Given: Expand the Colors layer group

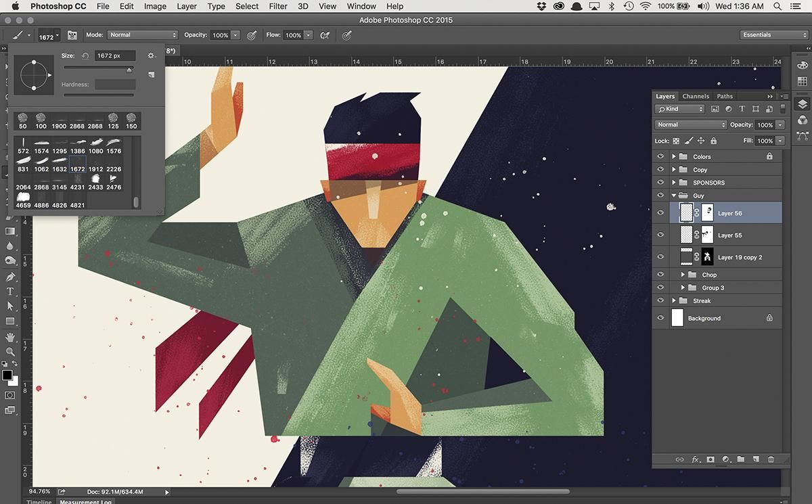Looking at the screenshot, I should [x=673, y=156].
